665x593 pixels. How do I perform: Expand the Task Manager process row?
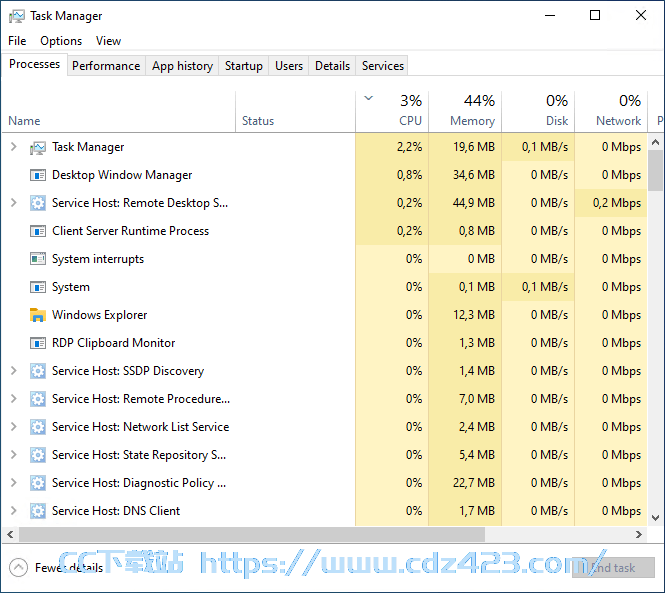[x=14, y=147]
